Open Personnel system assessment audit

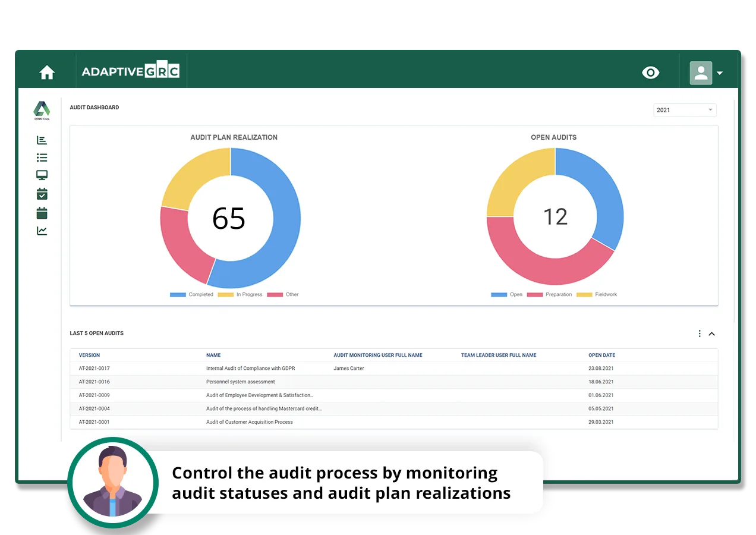(241, 382)
